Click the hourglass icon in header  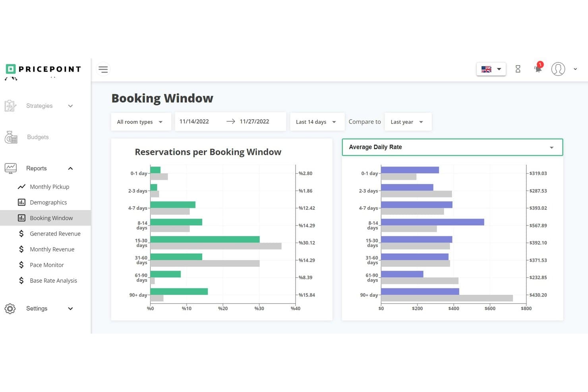click(518, 69)
